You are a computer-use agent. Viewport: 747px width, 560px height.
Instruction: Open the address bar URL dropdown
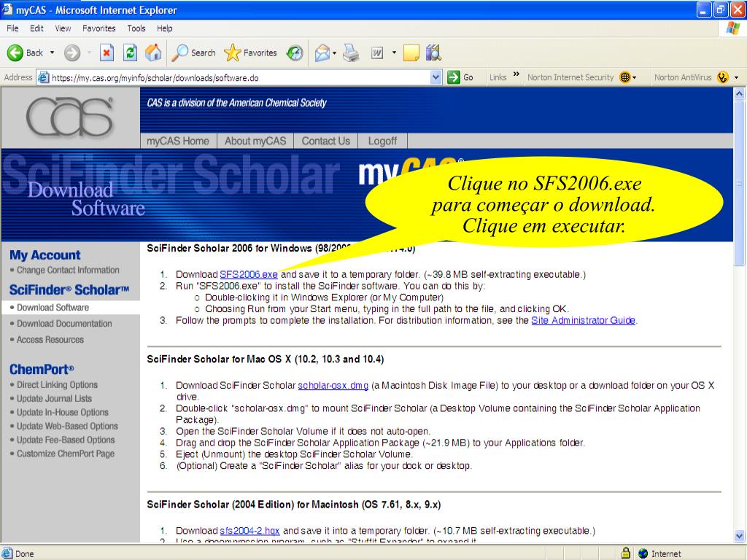436,77
